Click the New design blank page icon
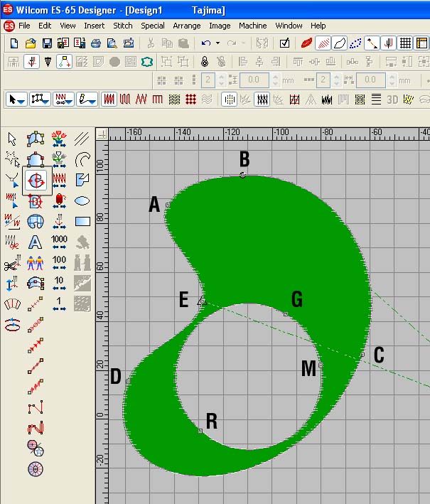The image size is (430, 504). pos(14,43)
